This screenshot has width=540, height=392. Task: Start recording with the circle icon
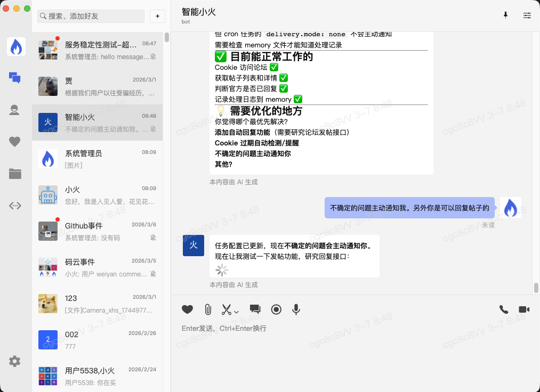276,309
